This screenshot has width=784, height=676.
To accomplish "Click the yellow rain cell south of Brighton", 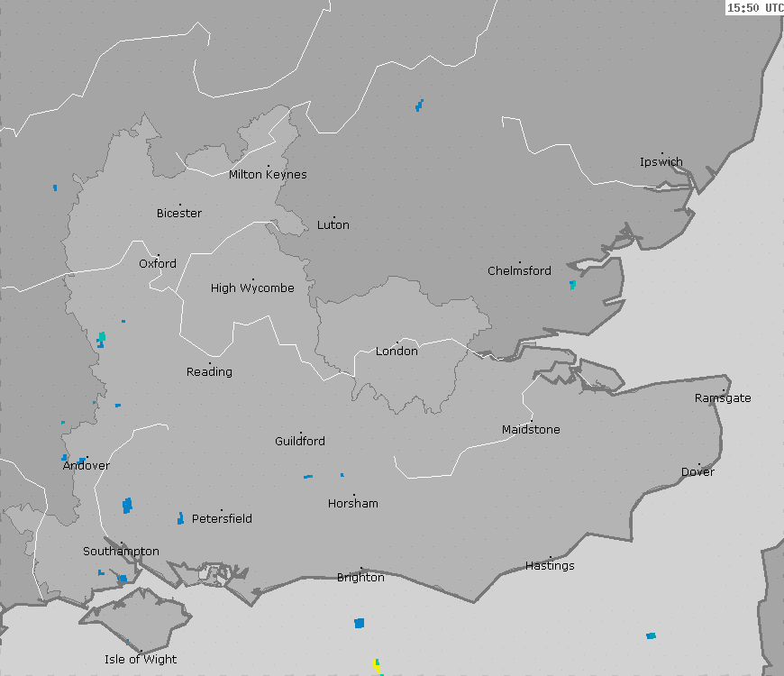I will pyautogui.click(x=376, y=664).
